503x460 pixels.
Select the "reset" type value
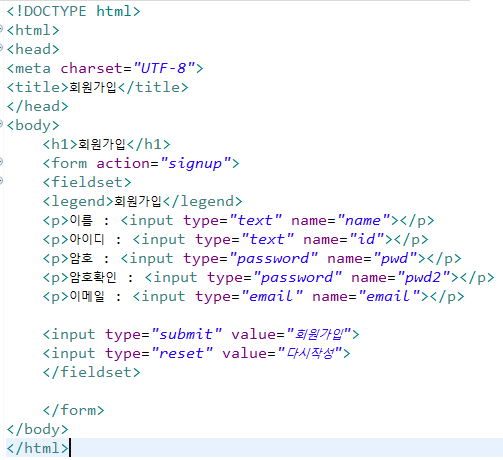[182, 353]
